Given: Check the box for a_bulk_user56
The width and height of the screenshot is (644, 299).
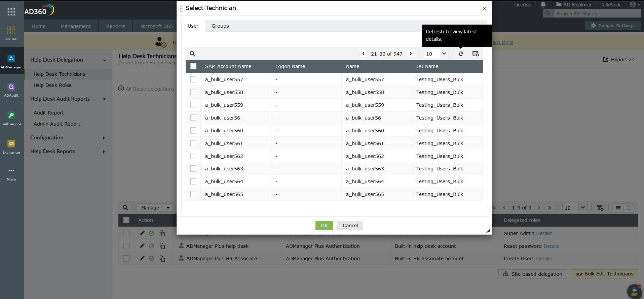Looking at the screenshot, I should pyautogui.click(x=193, y=118).
